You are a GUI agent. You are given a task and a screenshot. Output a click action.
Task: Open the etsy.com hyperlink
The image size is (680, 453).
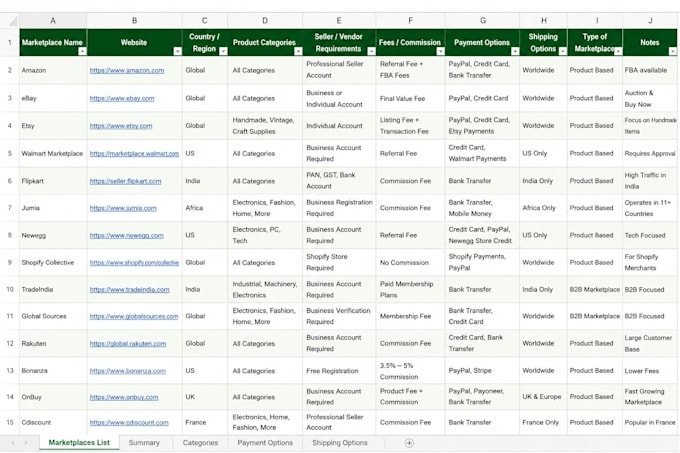[121, 126]
